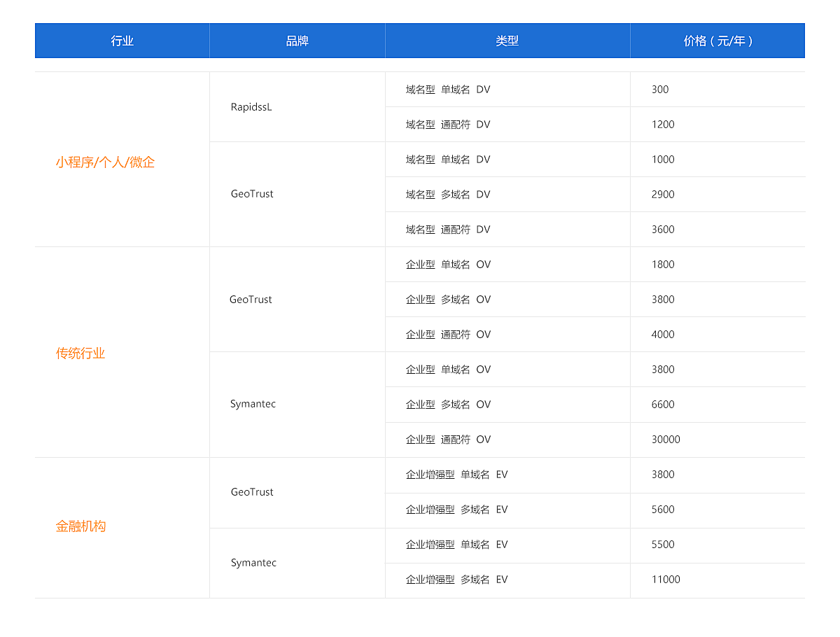Click the price value 2900
Viewport: 840px width, 637px height.
click(x=663, y=195)
